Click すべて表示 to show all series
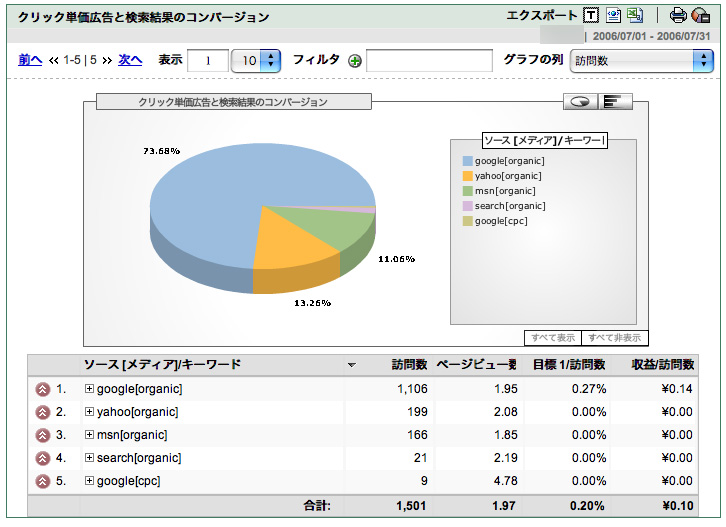This screenshot has width=726, height=527. (553, 338)
